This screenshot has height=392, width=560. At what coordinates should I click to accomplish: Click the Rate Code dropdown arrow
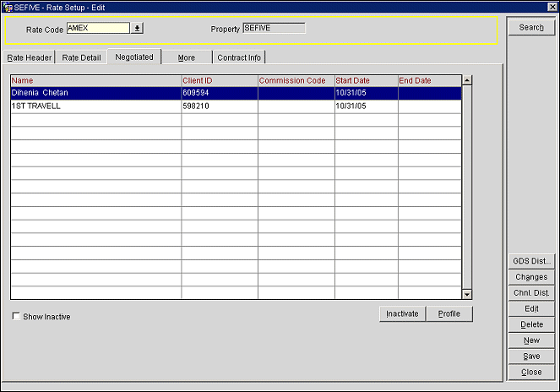point(137,28)
